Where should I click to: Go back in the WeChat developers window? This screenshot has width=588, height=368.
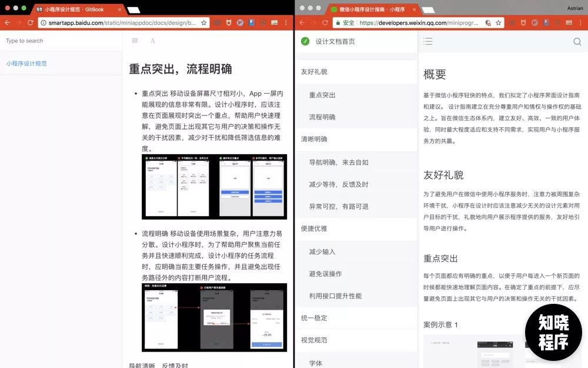(302, 22)
